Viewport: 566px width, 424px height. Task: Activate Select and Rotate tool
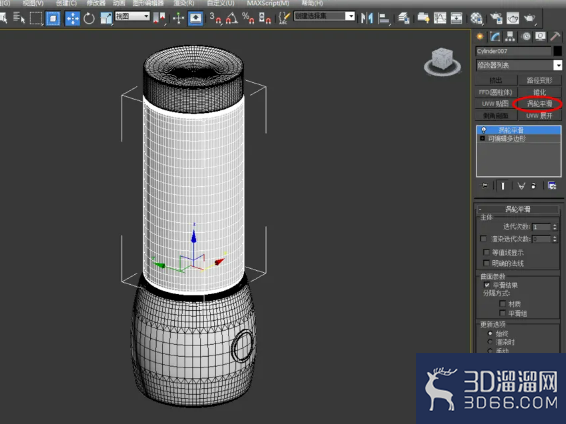(89, 18)
